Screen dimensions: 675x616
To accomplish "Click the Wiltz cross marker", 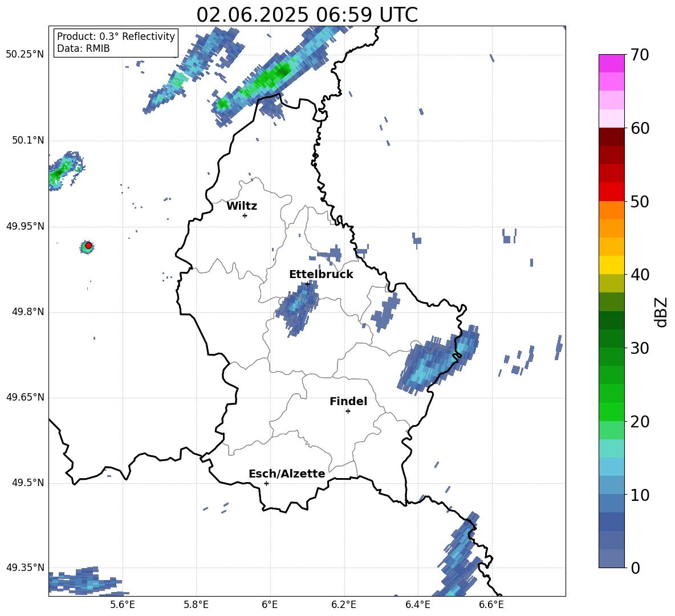I will click(x=245, y=215).
